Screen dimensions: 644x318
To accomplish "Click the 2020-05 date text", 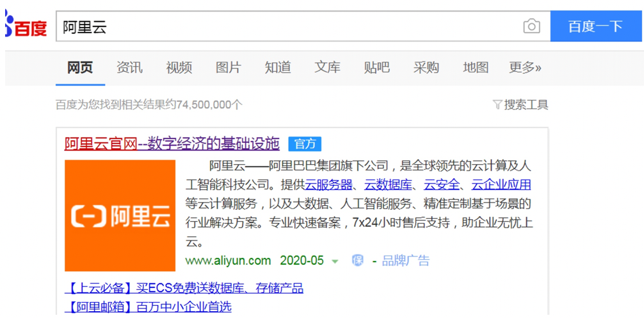I will click(302, 261).
